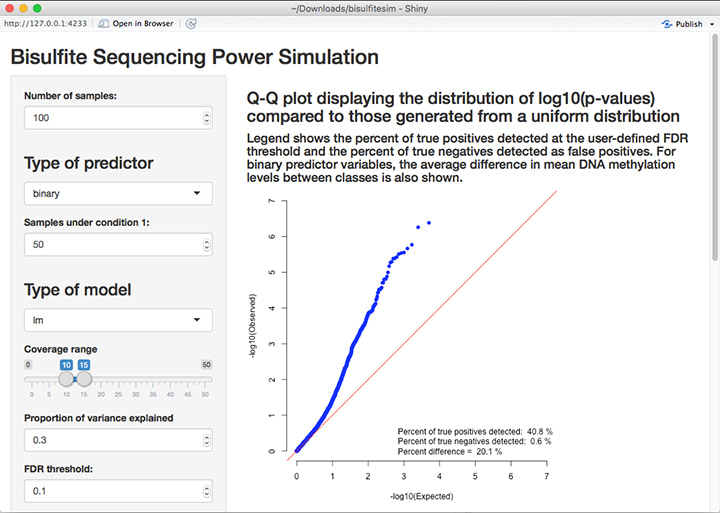Open the Publish dropdown arrow
The height and width of the screenshot is (513, 720).
tap(711, 24)
